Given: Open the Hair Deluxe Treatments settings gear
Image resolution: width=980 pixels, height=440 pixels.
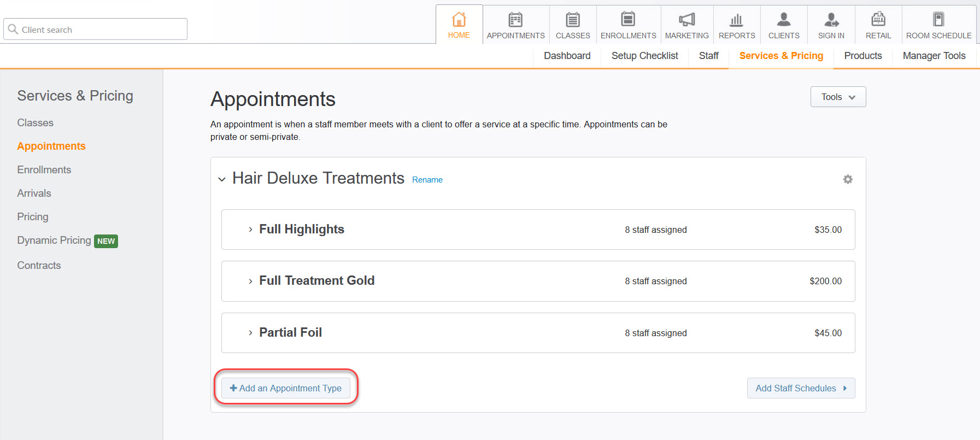Looking at the screenshot, I should coord(848,179).
